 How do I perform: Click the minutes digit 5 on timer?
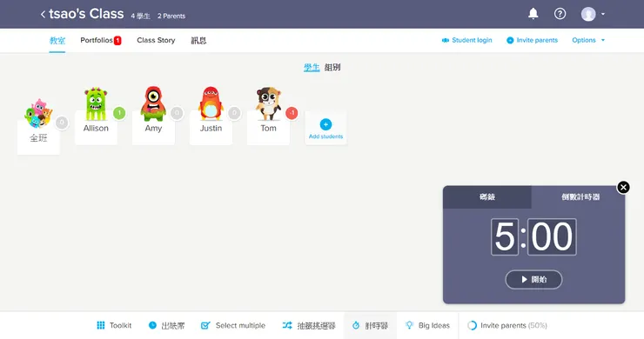point(505,236)
